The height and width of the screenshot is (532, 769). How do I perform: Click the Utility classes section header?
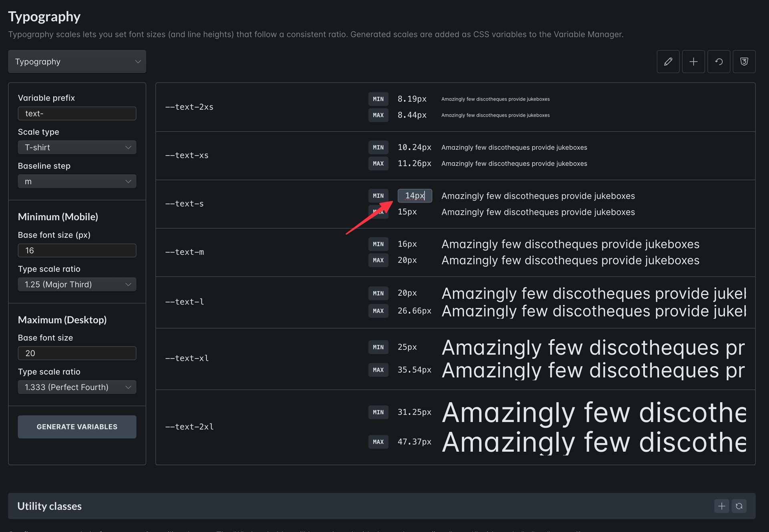pos(50,506)
